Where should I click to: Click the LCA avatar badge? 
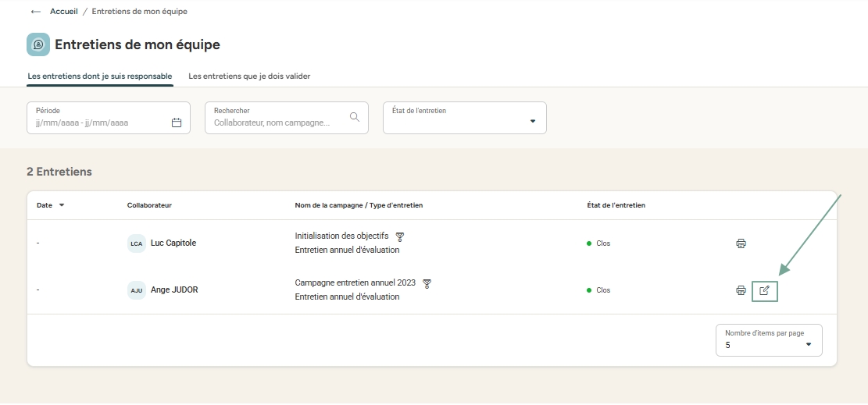click(137, 243)
